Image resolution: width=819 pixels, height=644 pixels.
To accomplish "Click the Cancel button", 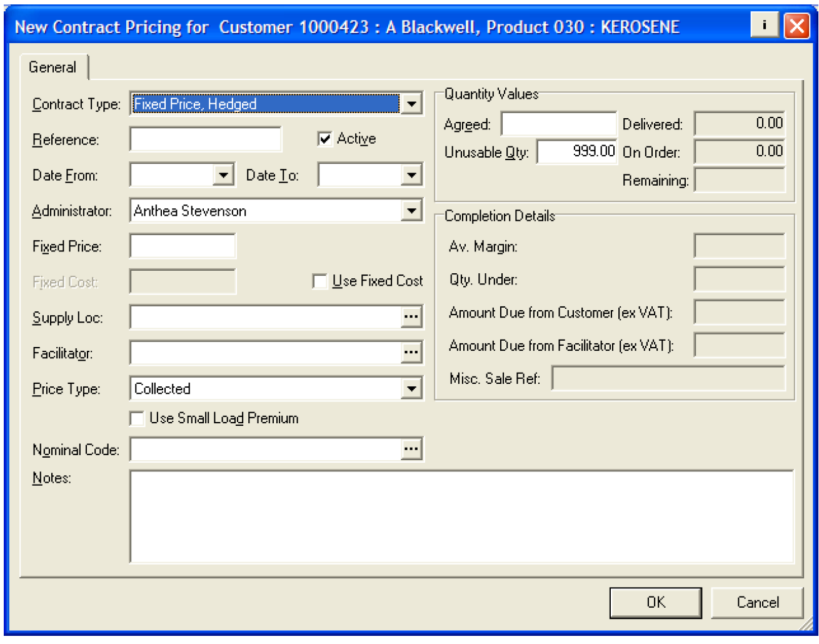I will click(757, 602).
